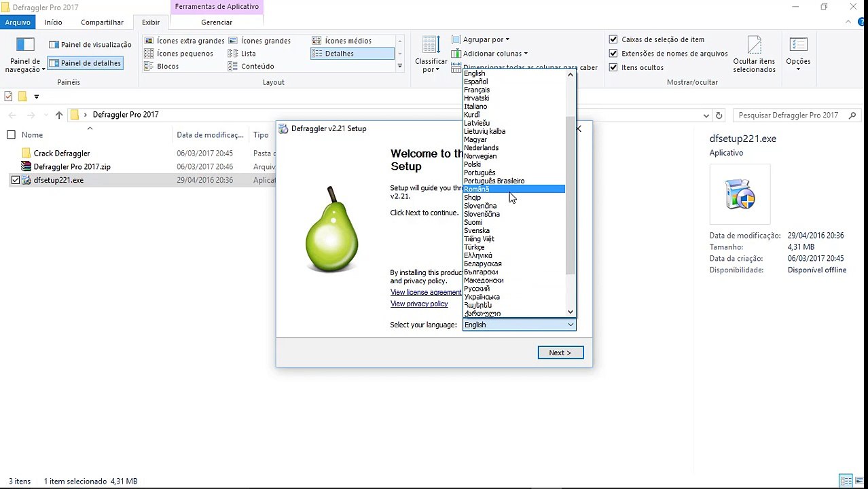
Task: Open address bar history dropdown
Action: [x=706, y=115]
